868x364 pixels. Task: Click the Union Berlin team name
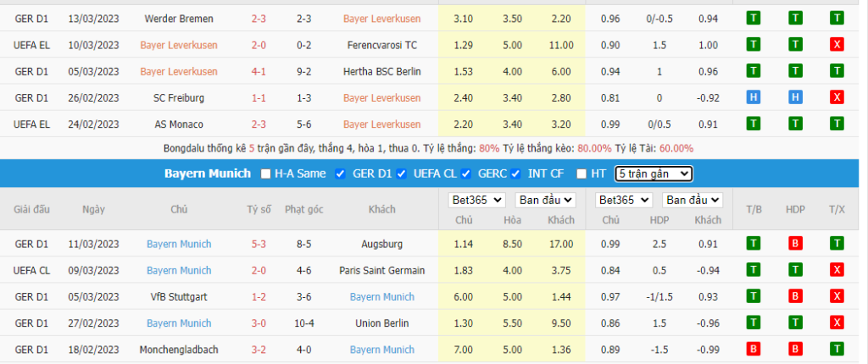[382, 323]
